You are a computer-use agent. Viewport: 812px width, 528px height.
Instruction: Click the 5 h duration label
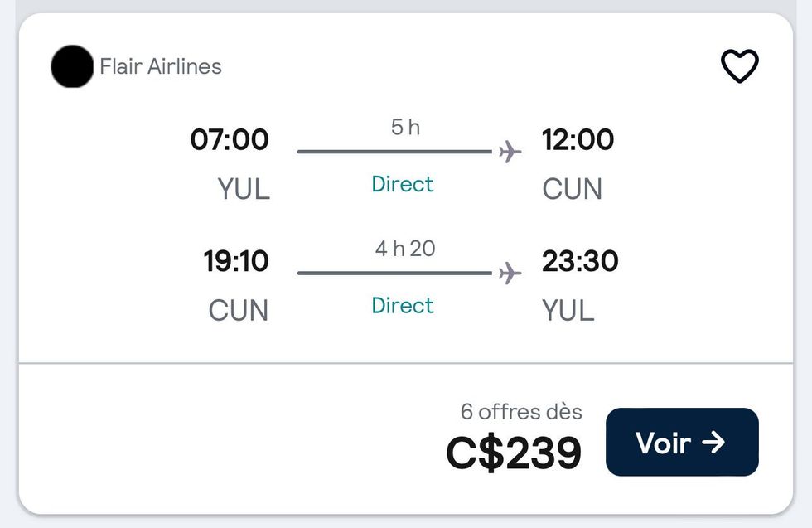404,126
